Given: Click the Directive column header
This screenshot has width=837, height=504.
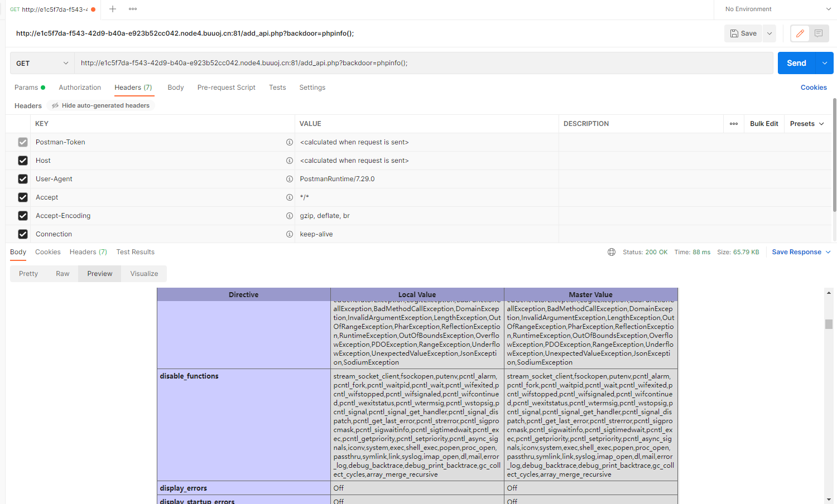Looking at the screenshot, I should click(244, 294).
